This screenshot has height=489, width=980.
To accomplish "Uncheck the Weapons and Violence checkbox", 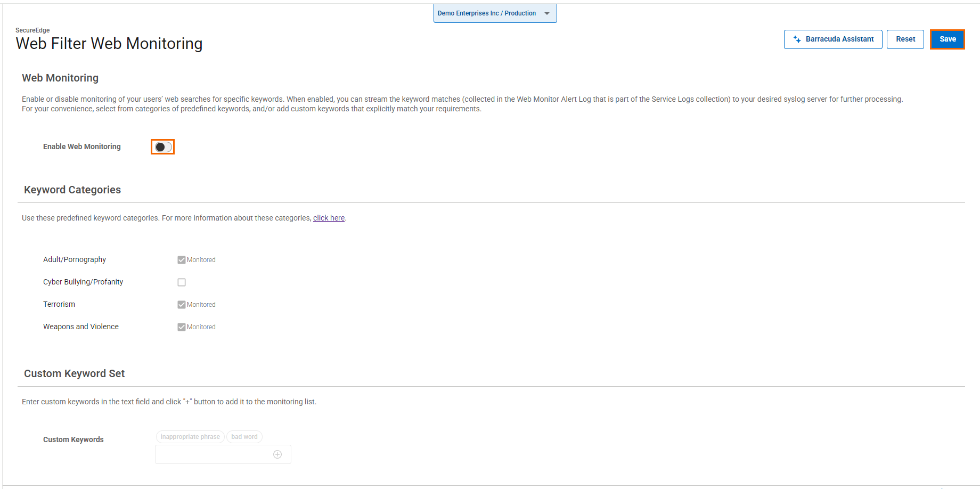I will click(182, 327).
